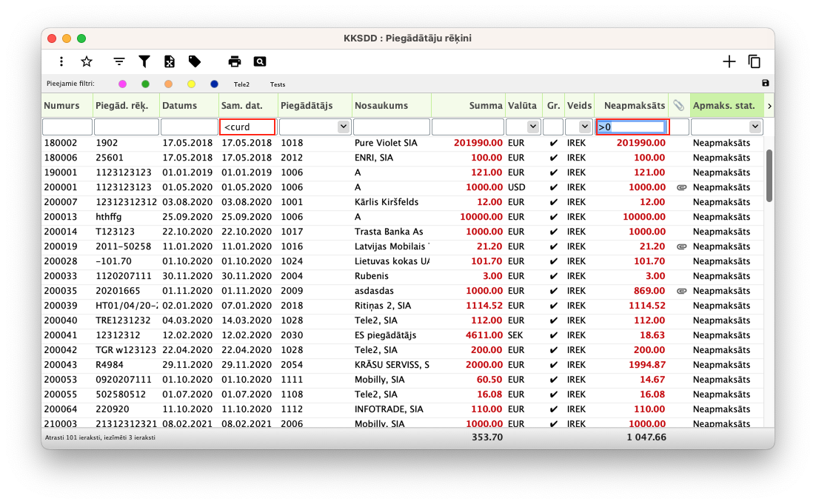
Task: Click the printer icon
Action: coord(235,61)
